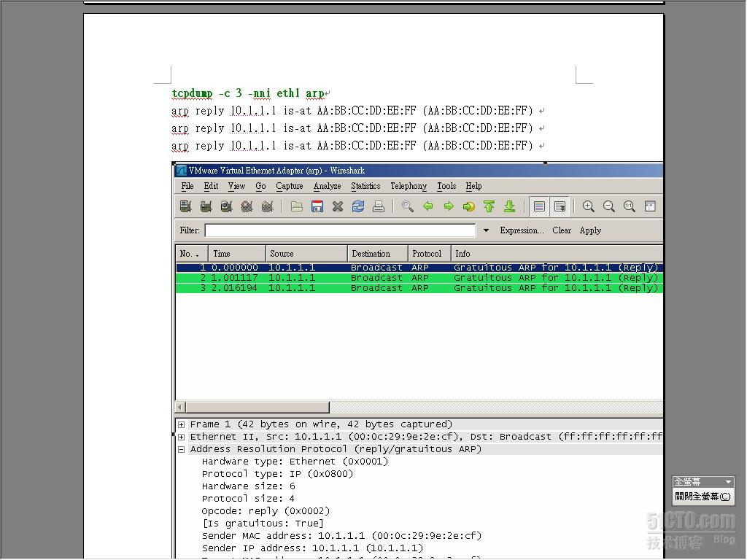
Task: Click the Expression... button
Action: click(522, 230)
